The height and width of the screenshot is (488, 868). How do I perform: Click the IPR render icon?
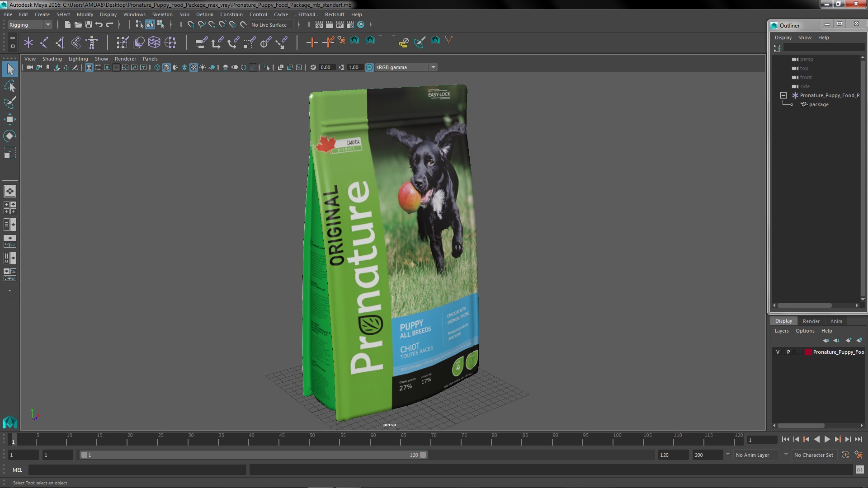pyautogui.click(x=340, y=24)
